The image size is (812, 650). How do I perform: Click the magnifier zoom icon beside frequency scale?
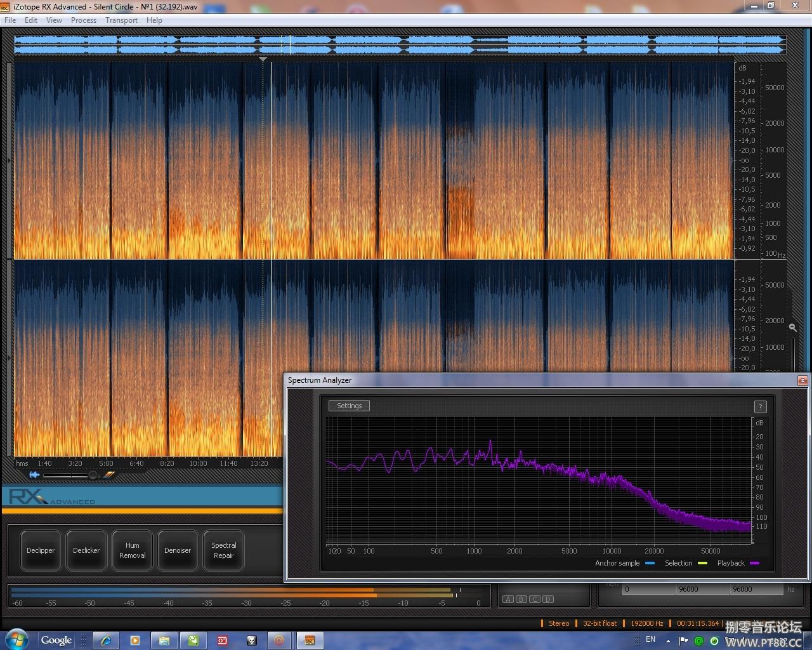(792, 328)
